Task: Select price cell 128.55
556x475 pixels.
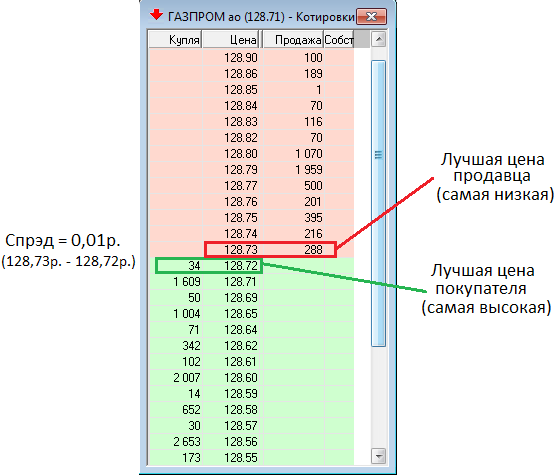Action: (232, 458)
